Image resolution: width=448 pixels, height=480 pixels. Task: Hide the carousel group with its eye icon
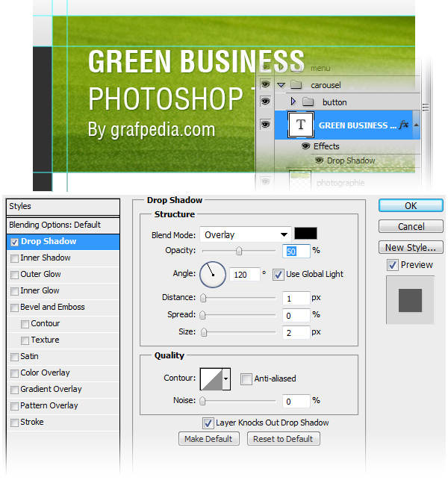tap(265, 84)
